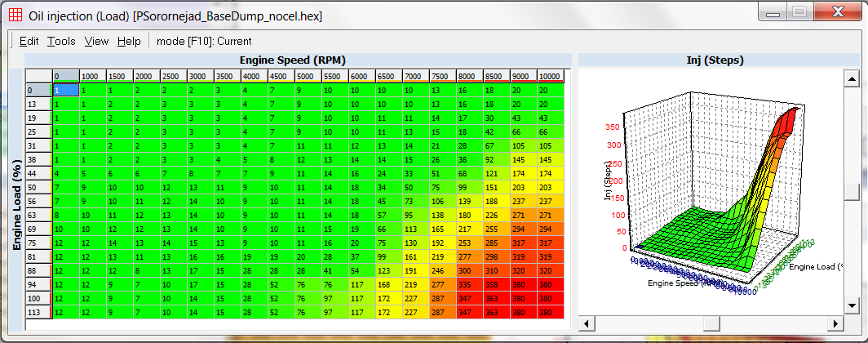
Task: Open the Tools menu
Action: pos(61,41)
